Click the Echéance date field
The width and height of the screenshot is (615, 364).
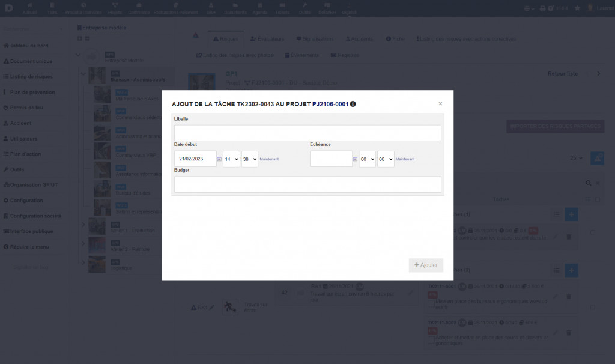click(331, 159)
